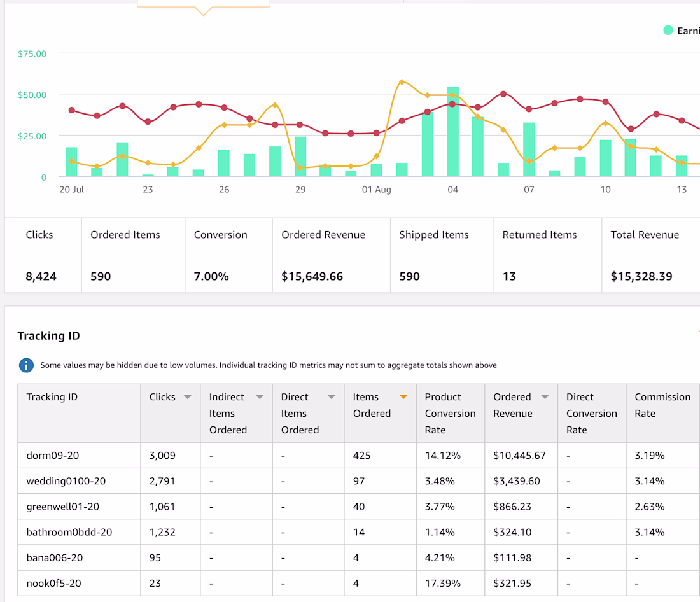Select tracking ID bathroom0bdd-20
Image resolution: width=700 pixels, height=602 pixels.
point(69,533)
